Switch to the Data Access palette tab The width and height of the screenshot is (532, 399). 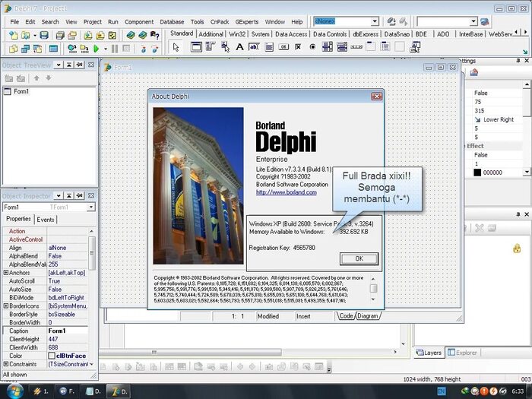291,34
